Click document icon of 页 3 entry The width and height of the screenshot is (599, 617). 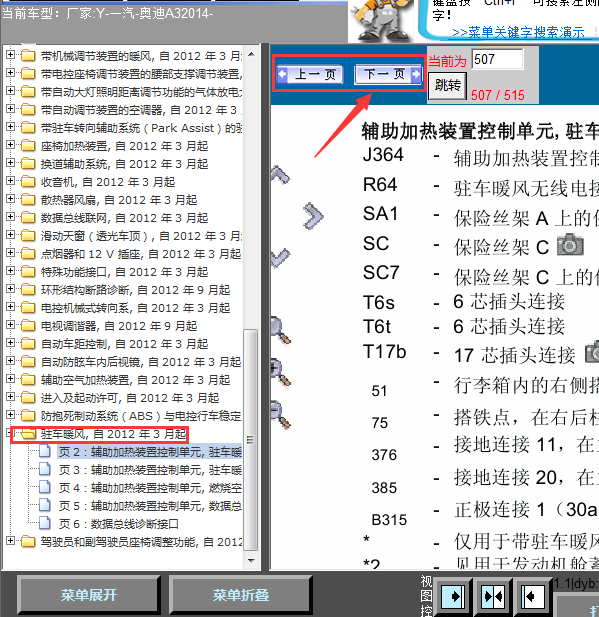click(x=45, y=469)
